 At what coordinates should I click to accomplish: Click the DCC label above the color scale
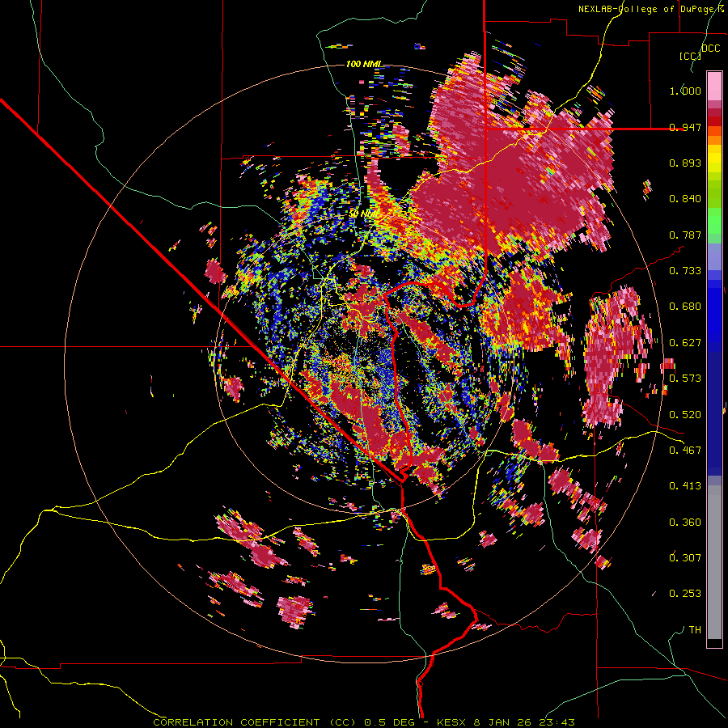tap(710, 49)
